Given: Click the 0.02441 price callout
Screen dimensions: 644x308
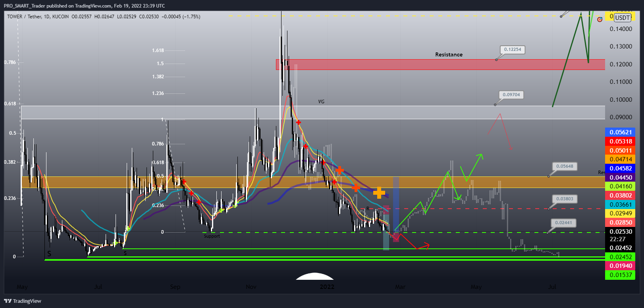Looking at the screenshot, I should coord(563,223).
